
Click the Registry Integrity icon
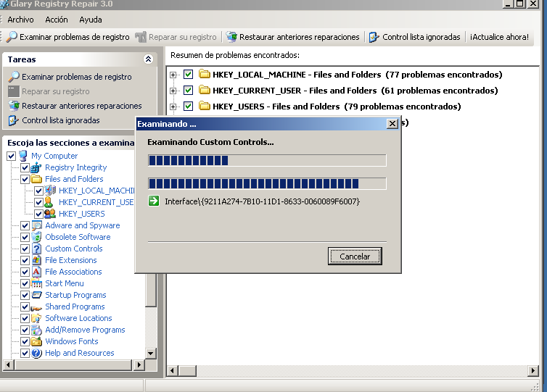pos(36,167)
